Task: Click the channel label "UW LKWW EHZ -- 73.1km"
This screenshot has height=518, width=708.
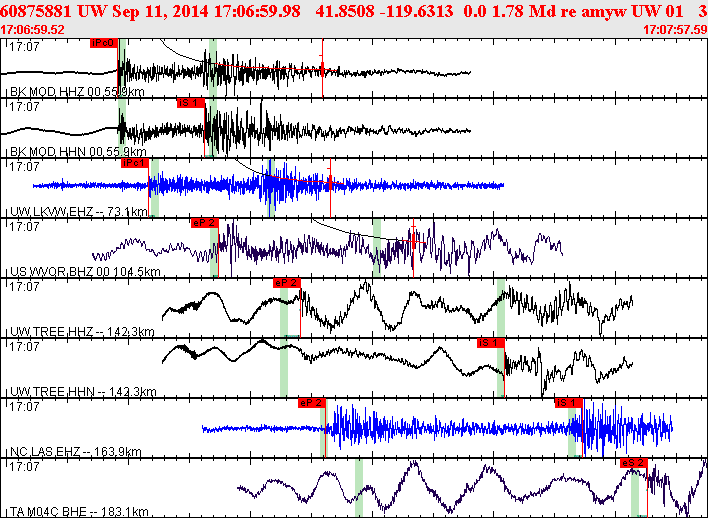Action: 79,212
